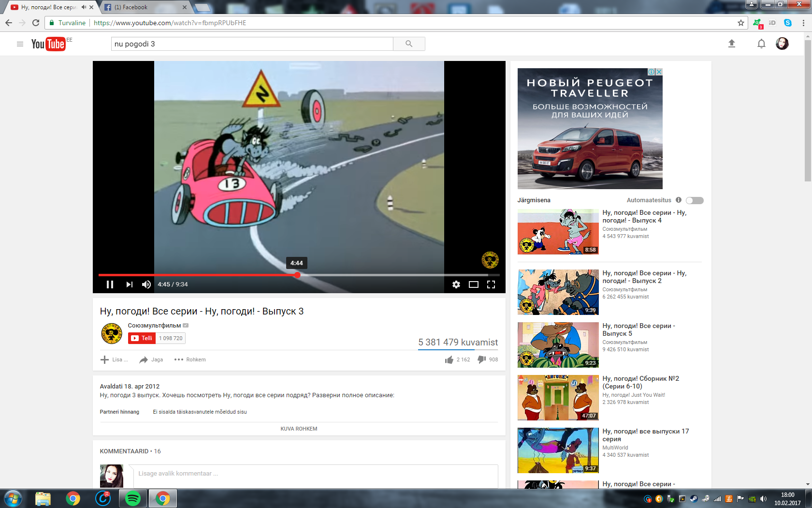The height and width of the screenshot is (508, 812).
Task: Open Spotify from the taskbar
Action: pyautogui.click(x=133, y=498)
